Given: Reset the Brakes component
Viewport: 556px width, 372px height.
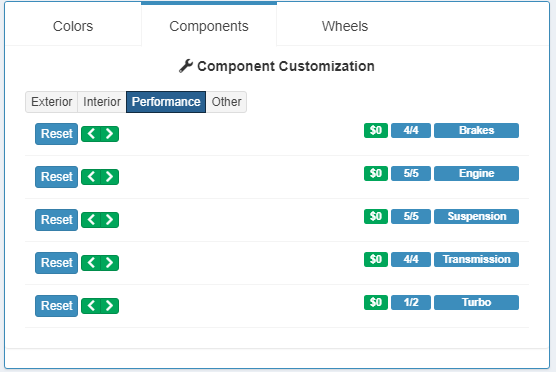Looking at the screenshot, I should (x=56, y=134).
